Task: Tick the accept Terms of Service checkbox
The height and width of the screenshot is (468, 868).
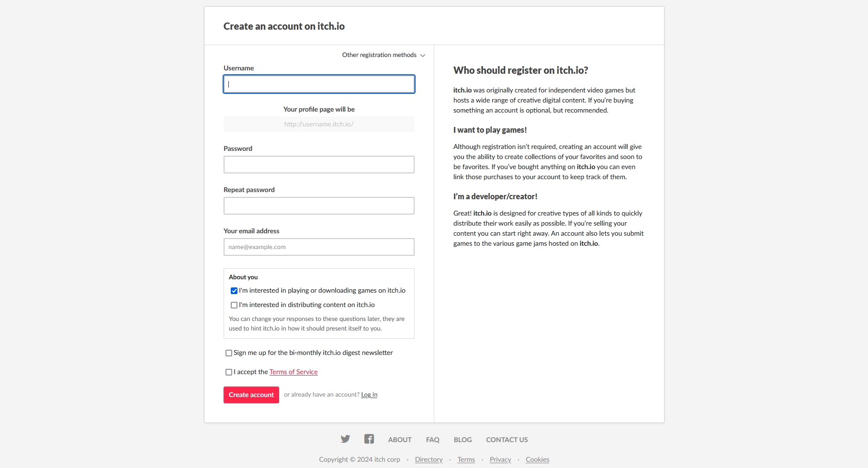Action: click(229, 372)
